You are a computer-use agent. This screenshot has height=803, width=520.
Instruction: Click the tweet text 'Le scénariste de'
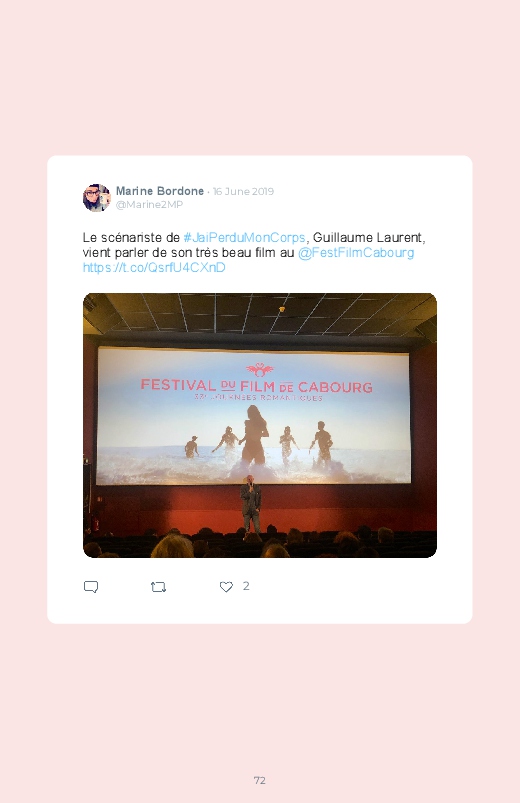(x=131, y=238)
